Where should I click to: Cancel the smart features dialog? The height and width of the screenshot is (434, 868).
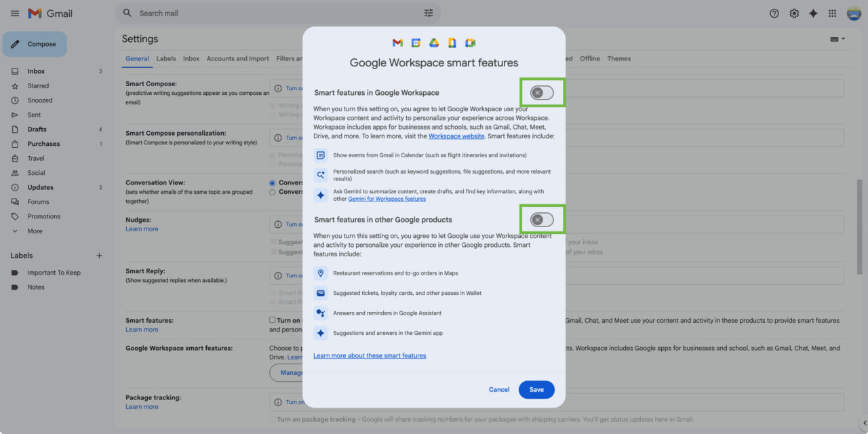pyautogui.click(x=499, y=390)
